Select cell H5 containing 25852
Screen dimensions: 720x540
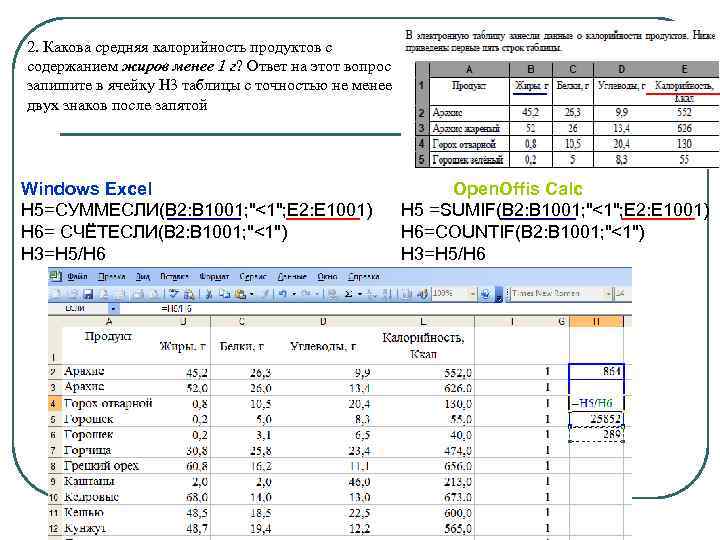(x=596, y=419)
